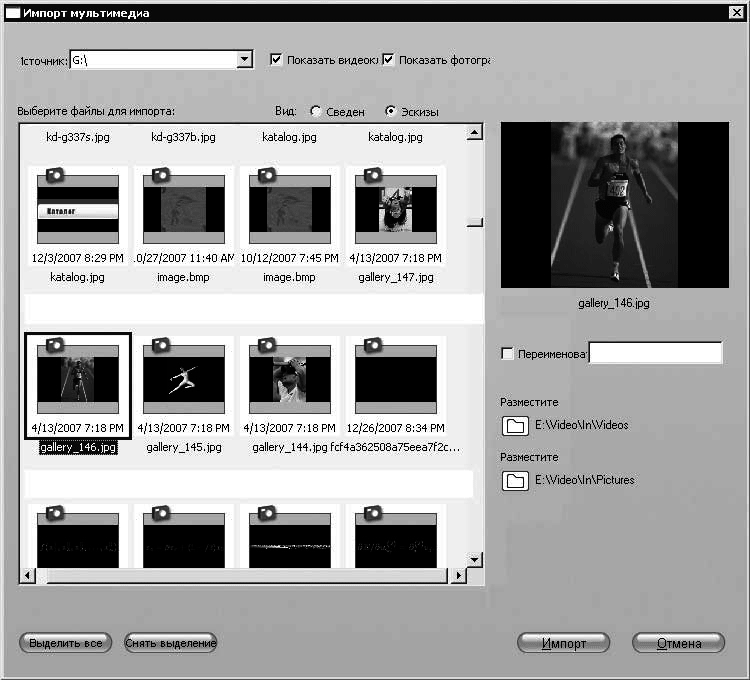Click the folder icon next to E:\Video\In\Pictures

tap(515, 481)
